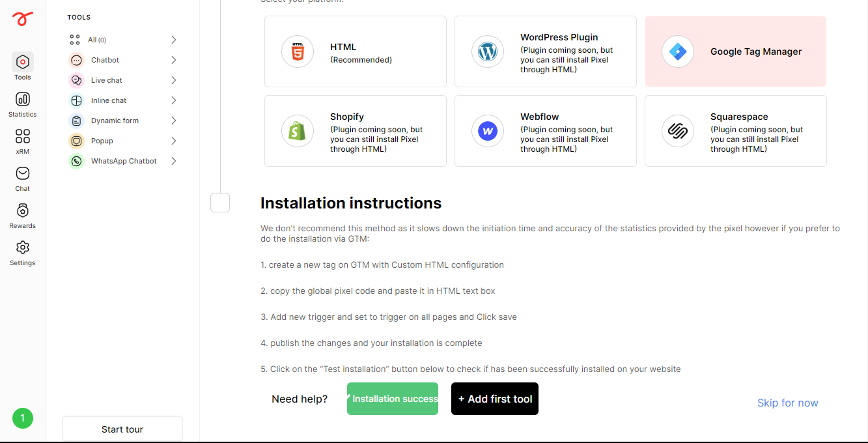Click the Live chat tool icon
The height and width of the screenshot is (443, 868).
click(x=76, y=80)
